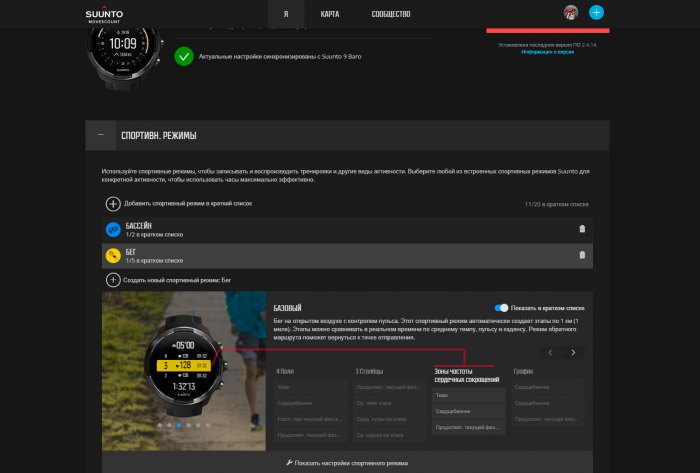
Task: Click the yellow running Бег icon
Action: (113, 256)
